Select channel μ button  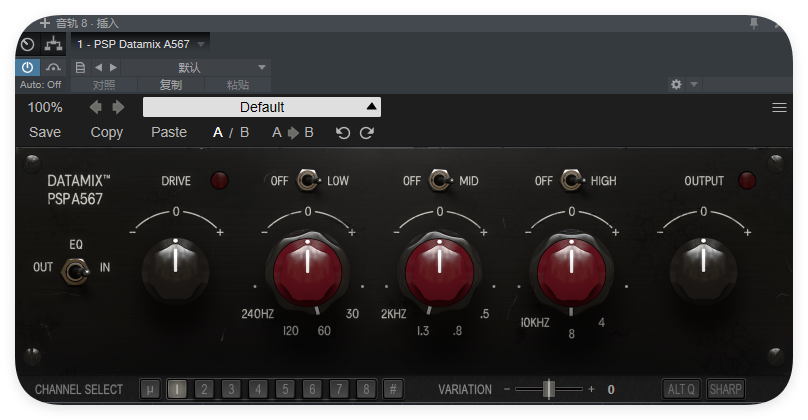coord(150,389)
